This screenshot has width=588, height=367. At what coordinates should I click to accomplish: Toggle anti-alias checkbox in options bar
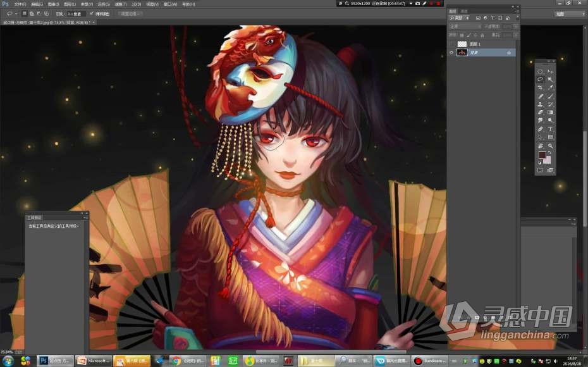click(x=92, y=13)
